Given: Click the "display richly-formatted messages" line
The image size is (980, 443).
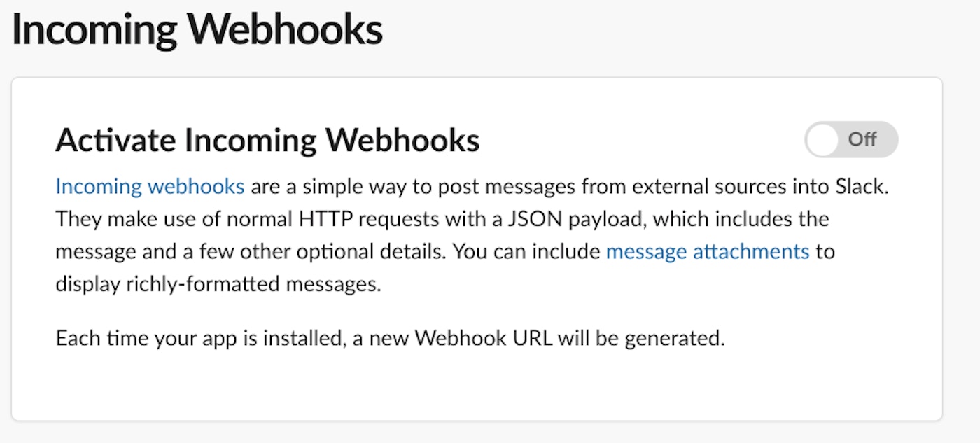Looking at the screenshot, I should 218,285.
